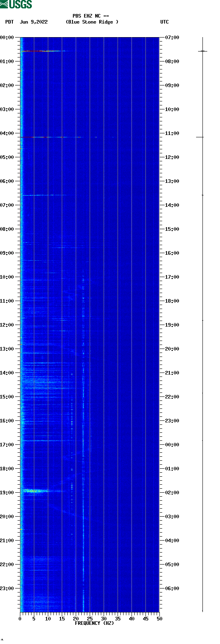Click the 06:00 UTC time label on right axis
The width and height of the screenshot is (220, 644).
pyautogui.click(x=172, y=588)
